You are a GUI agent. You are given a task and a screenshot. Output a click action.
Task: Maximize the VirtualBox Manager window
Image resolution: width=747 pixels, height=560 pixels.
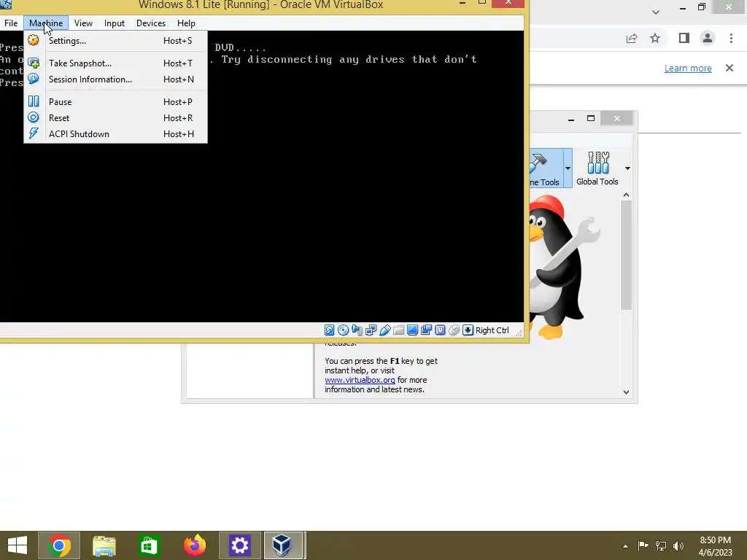point(591,118)
